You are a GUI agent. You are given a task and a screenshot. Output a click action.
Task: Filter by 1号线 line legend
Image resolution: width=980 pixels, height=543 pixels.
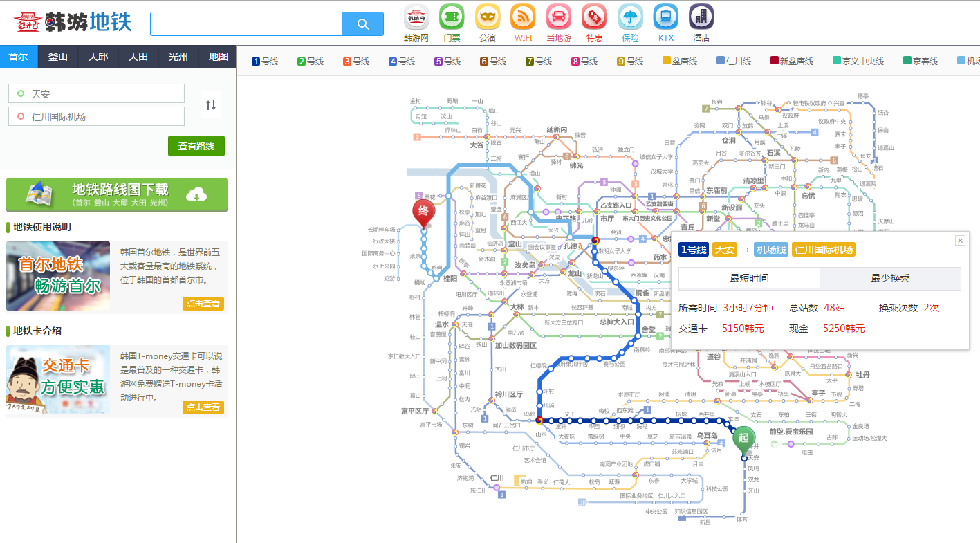tap(265, 62)
